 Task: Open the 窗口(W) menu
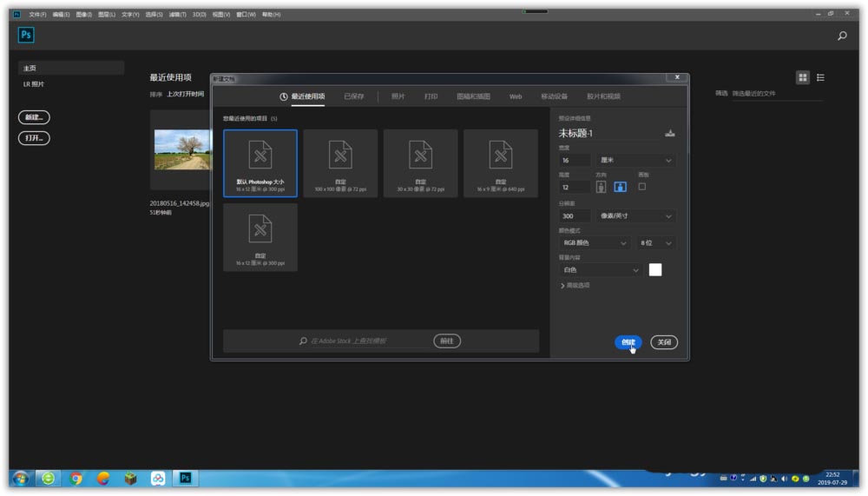pyautogui.click(x=246, y=15)
